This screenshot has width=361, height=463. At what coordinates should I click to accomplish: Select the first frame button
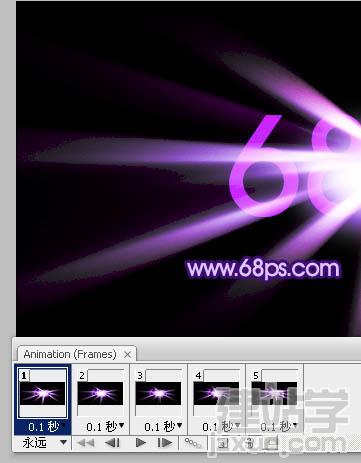85,443
